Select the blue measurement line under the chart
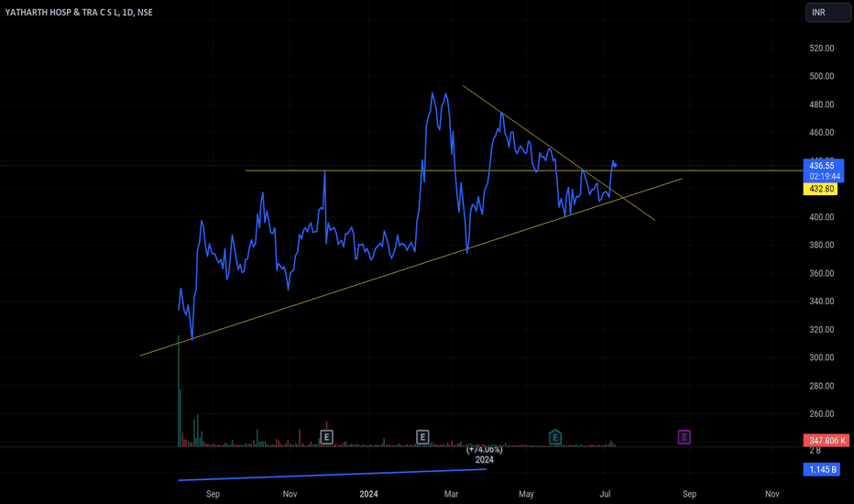This screenshot has width=854, height=504. coord(333,475)
